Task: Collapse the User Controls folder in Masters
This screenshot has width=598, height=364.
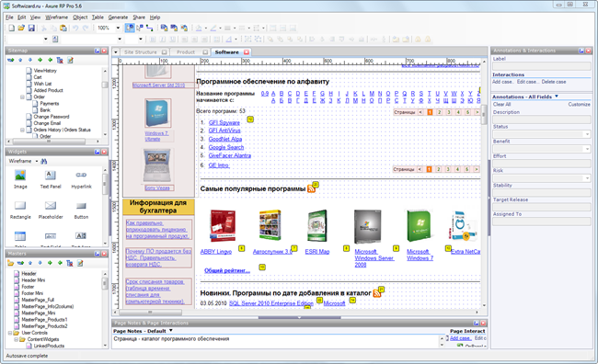Action: click(x=10, y=333)
